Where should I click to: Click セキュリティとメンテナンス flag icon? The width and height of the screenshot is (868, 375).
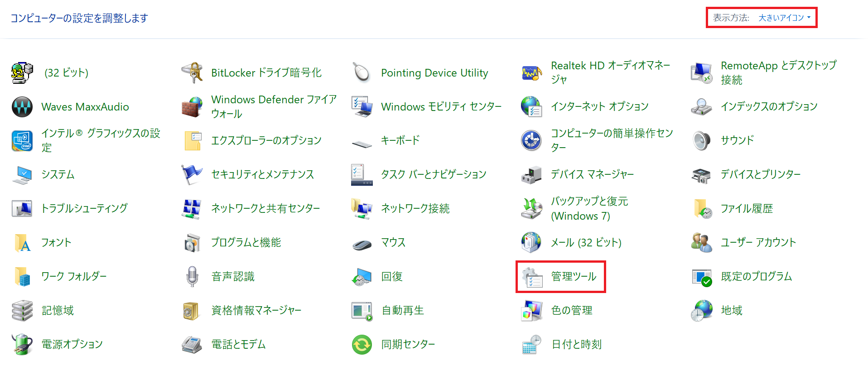(x=192, y=174)
